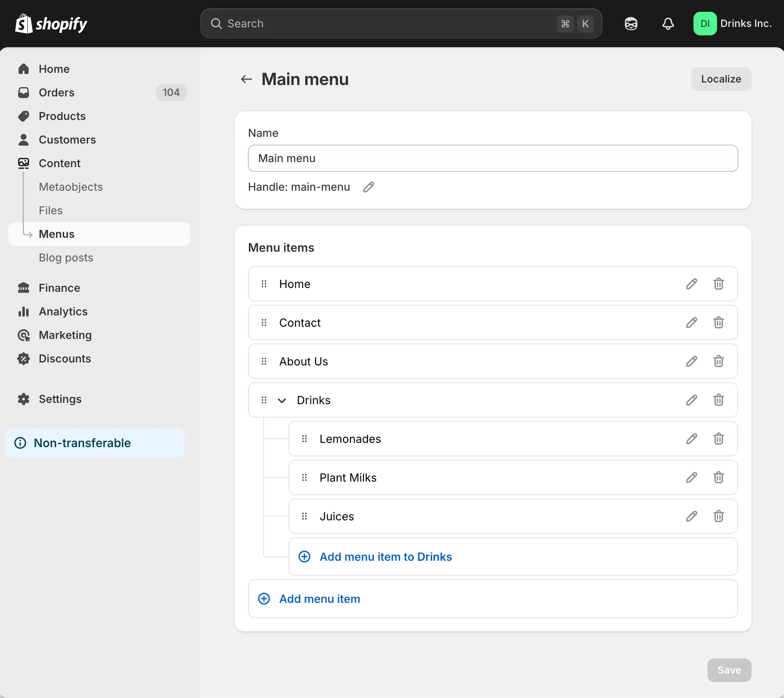Open Blog posts in the sidebar
Image resolution: width=784 pixels, height=698 pixels.
pyautogui.click(x=66, y=258)
